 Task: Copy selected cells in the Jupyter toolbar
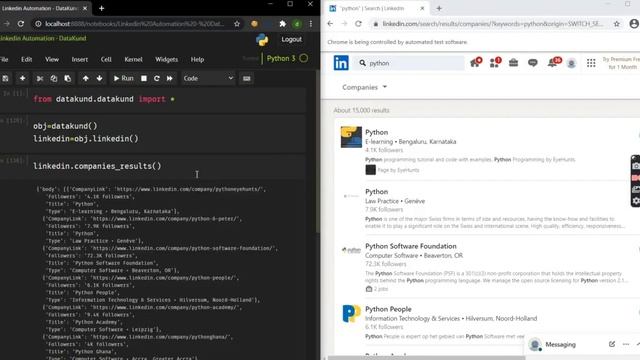click(x=53, y=78)
